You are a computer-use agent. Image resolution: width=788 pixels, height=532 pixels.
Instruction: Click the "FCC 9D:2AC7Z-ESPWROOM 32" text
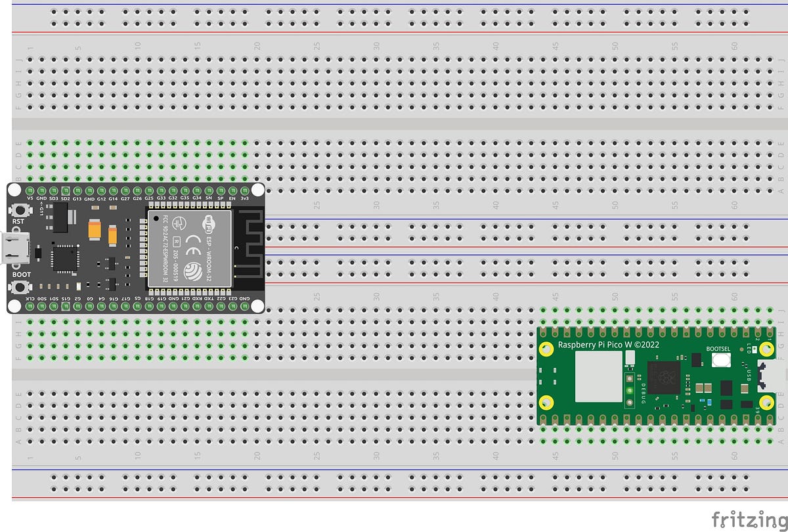165,250
